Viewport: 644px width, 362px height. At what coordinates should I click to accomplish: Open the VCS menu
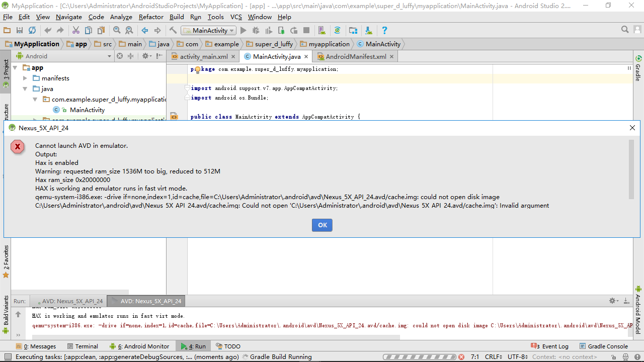(236, 17)
